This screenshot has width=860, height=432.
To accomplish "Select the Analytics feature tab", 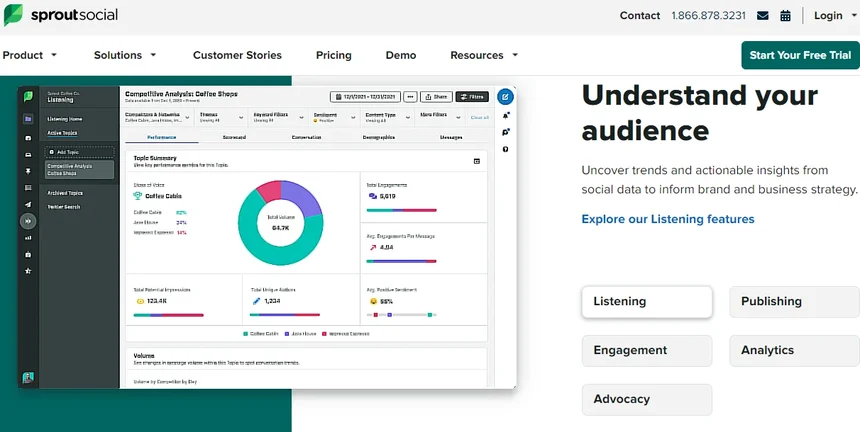I will 794,350.
